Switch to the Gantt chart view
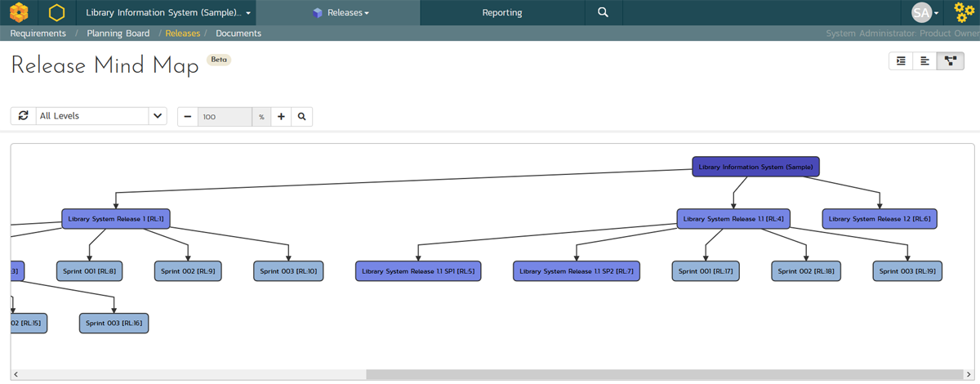 click(x=924, y=61)
